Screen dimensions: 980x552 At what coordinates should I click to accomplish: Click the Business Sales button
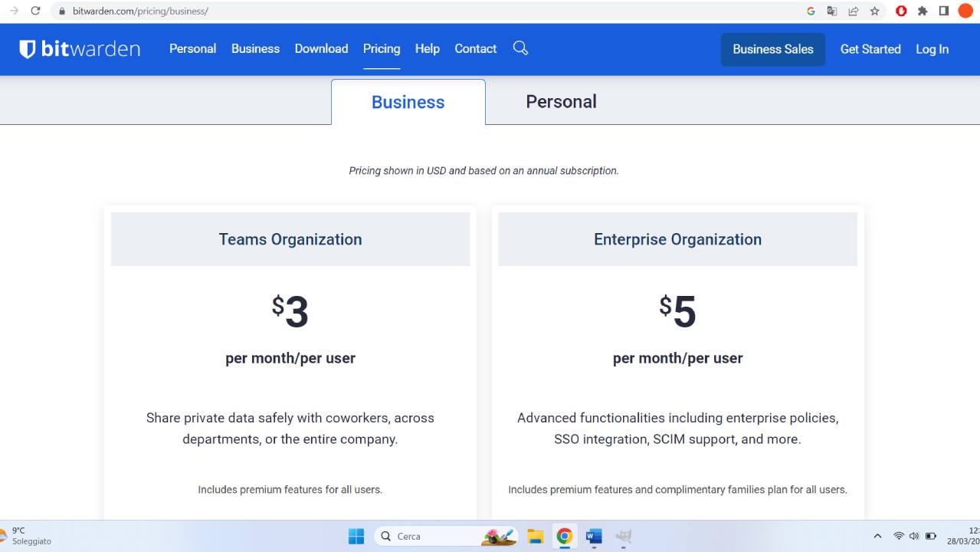(773, 49)
